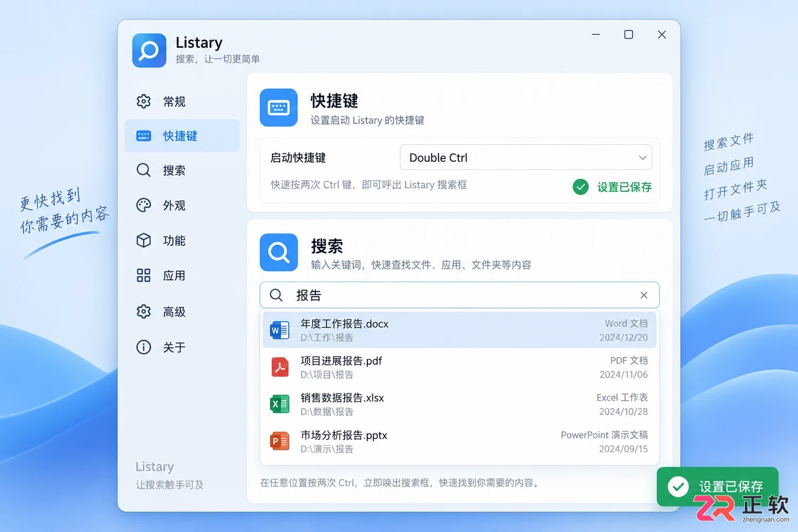The width and height of the screenshot is (798, 532).
Task: Open the 常规 settings tab
Action: 182,101
